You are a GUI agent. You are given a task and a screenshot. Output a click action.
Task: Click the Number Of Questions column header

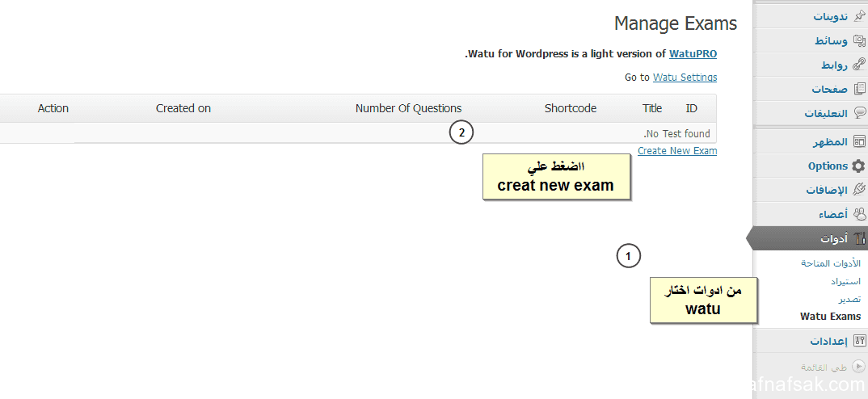click(408, 108)
